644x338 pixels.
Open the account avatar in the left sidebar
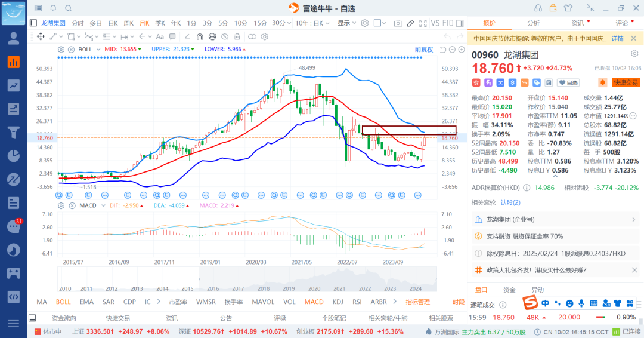[x=14, y=38]
